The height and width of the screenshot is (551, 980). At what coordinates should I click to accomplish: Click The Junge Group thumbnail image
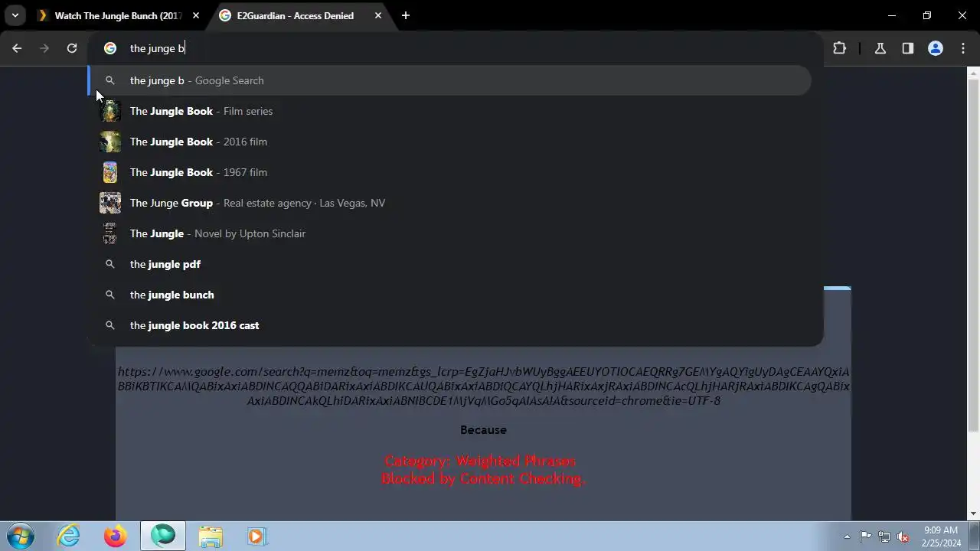point(110,203)
